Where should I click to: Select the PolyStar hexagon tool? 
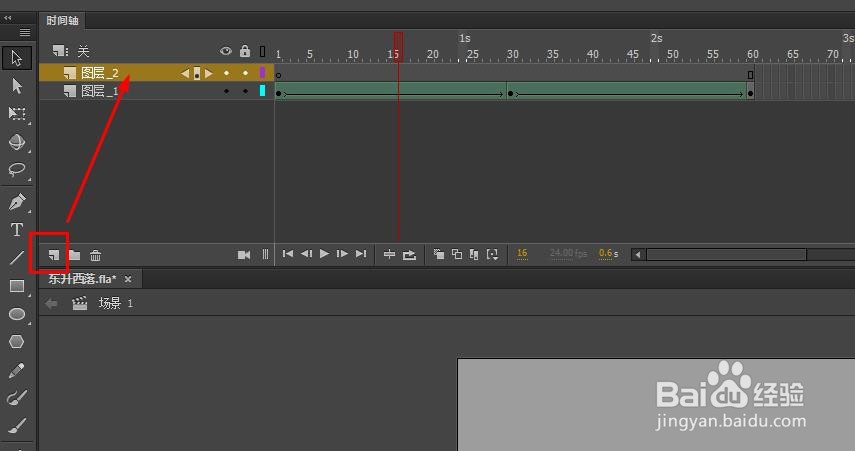tap(17, 341)
